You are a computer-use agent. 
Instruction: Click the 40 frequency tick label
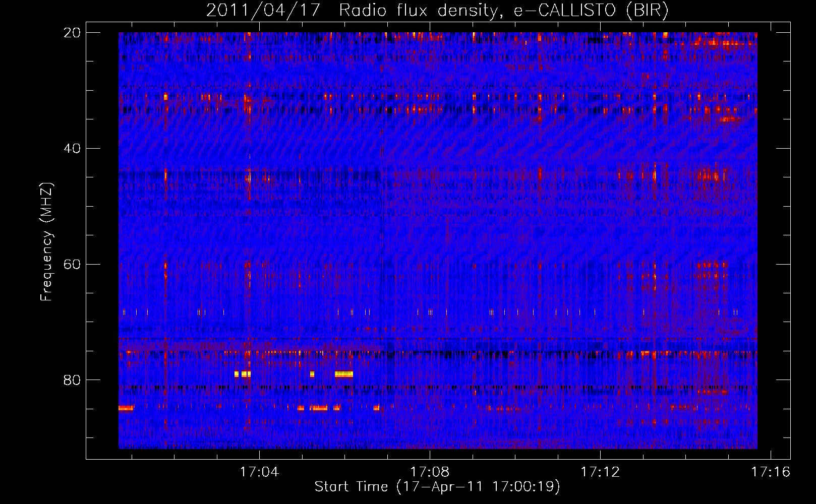[x=72, y=149]
